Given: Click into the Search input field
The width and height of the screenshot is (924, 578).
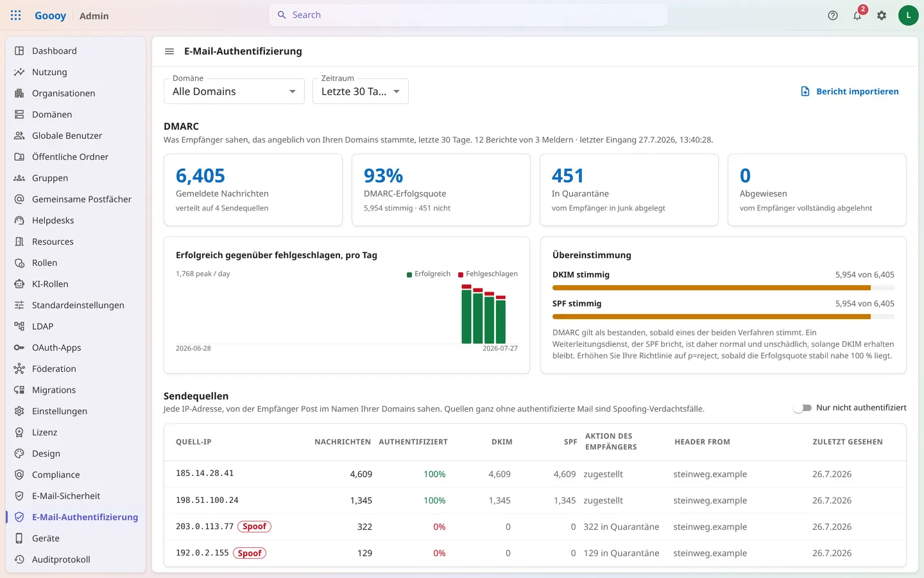Looking at the screenshot, I should (468, 15).
